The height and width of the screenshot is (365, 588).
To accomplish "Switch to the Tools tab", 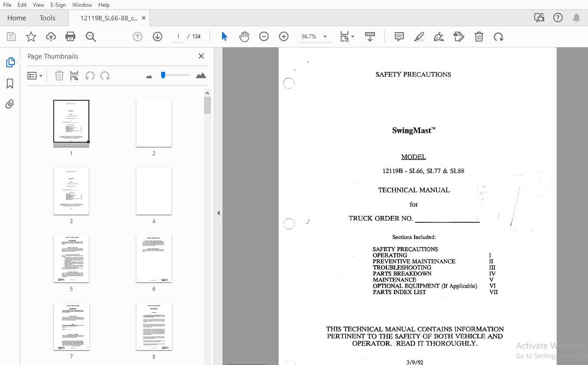I will click(47, 18).
